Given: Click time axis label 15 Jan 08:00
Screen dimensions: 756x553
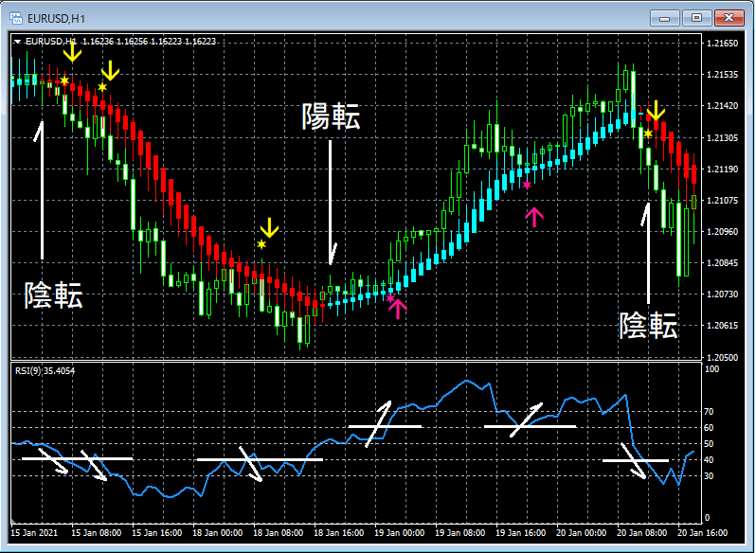Looking at the screenshot, I should coord(96,533).
